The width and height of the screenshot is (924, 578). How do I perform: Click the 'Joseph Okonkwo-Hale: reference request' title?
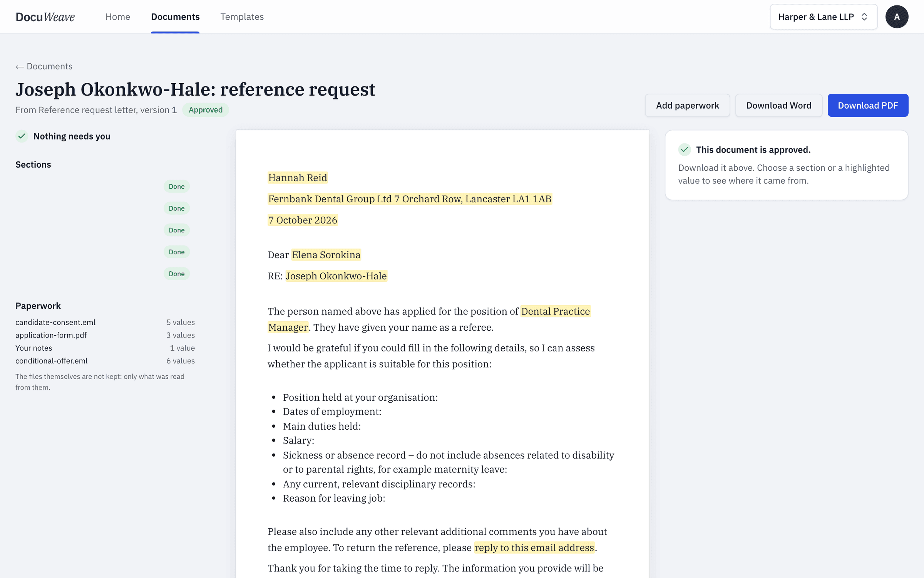point(195,89)
